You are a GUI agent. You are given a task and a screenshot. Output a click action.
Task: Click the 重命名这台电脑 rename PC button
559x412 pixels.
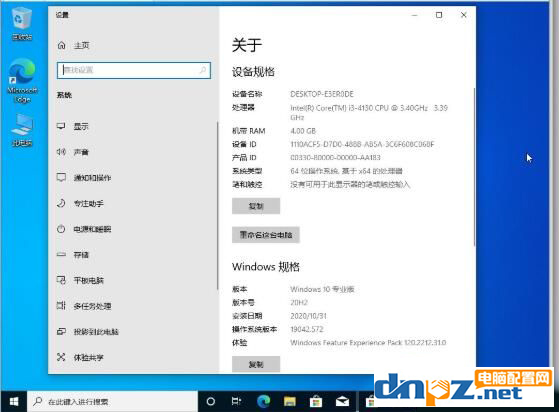click(x=266, y=235)
